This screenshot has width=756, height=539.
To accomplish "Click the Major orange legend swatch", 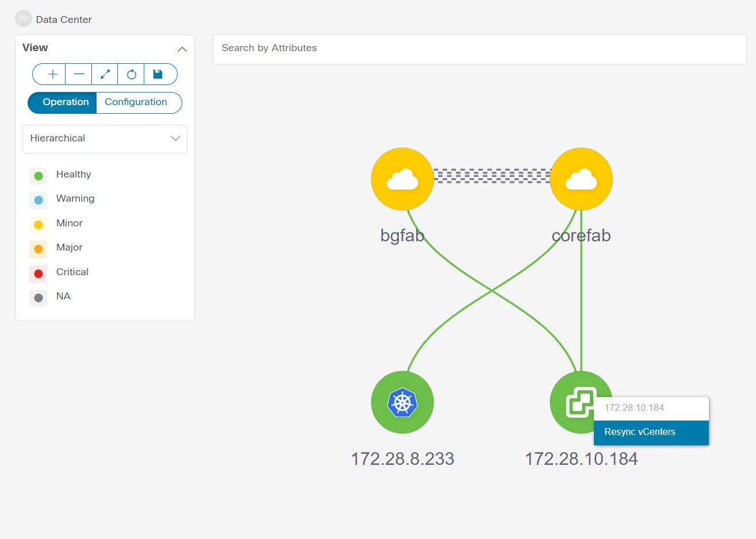I will [x=39, y=249].
